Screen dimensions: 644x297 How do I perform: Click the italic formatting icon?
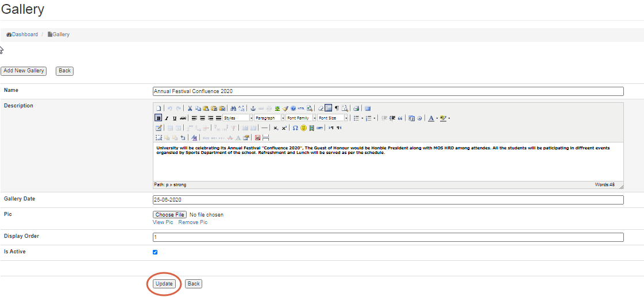tap(167, 118)
